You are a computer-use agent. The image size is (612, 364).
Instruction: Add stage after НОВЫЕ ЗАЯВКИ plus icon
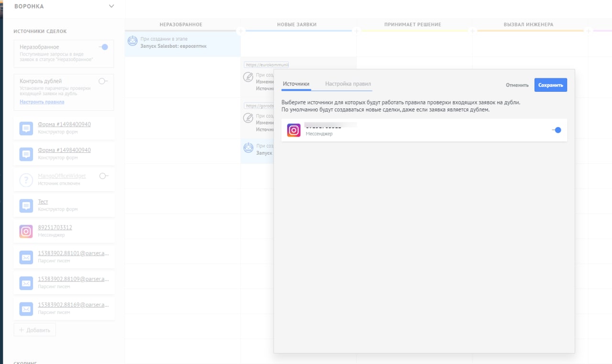tap(356, 31)
